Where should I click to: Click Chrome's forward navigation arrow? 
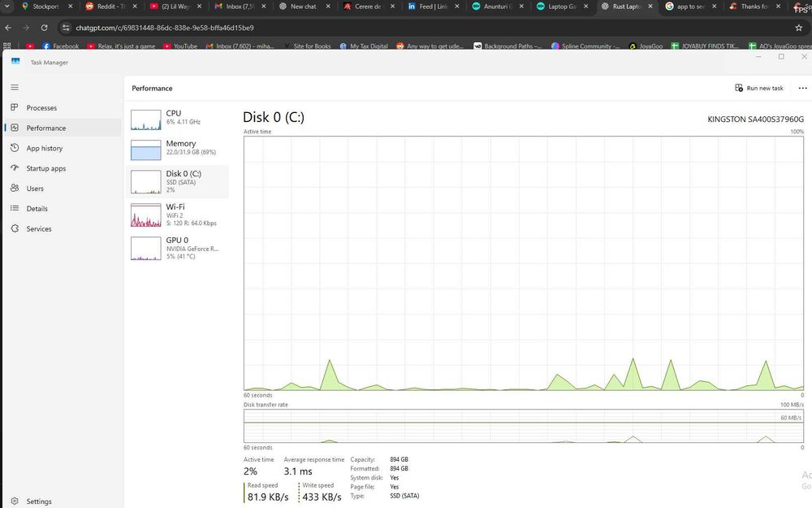[26, 28]
